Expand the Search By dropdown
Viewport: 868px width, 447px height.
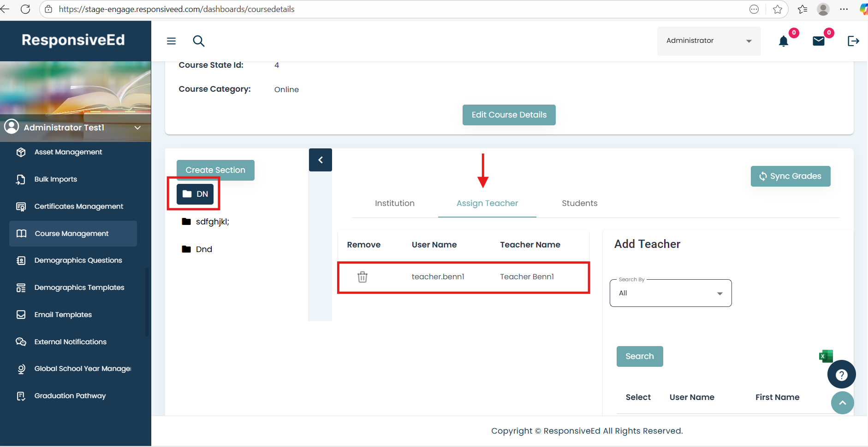[670, 293]
